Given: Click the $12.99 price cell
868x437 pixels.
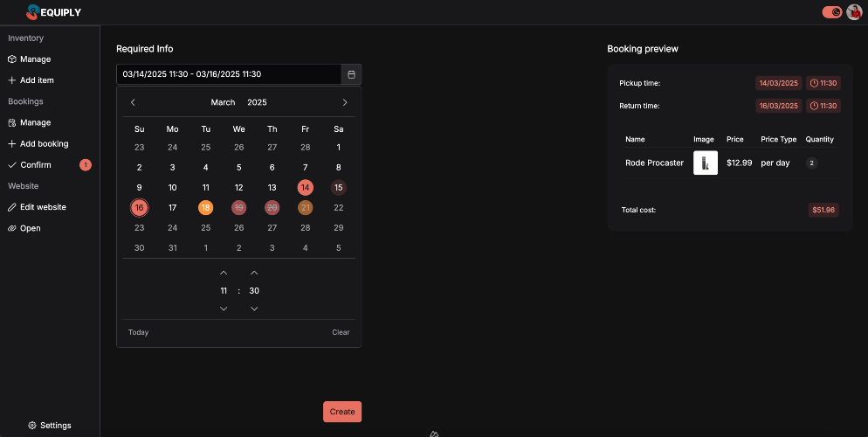Looking at the screenshot, I should 739,163.
